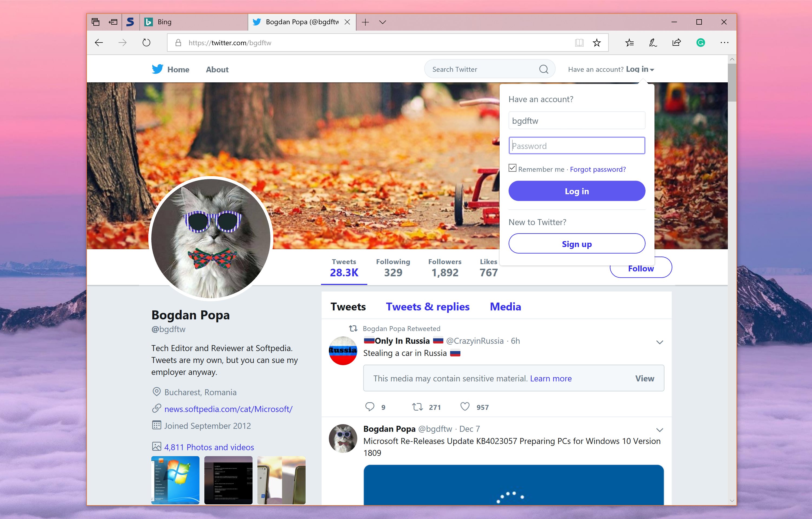Open the Following 329 list

pyautogui.click(x=393, y=268)
